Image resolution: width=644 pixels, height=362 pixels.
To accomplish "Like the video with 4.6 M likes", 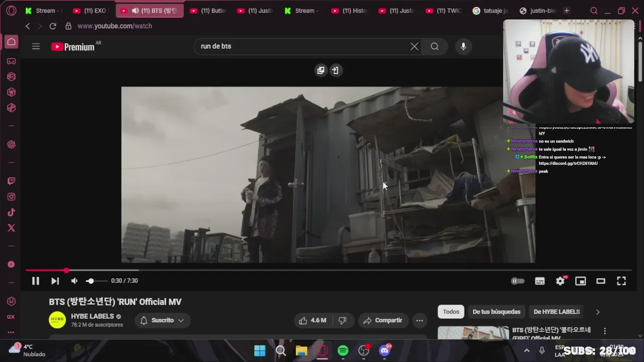I will click(x=312, y=320).
